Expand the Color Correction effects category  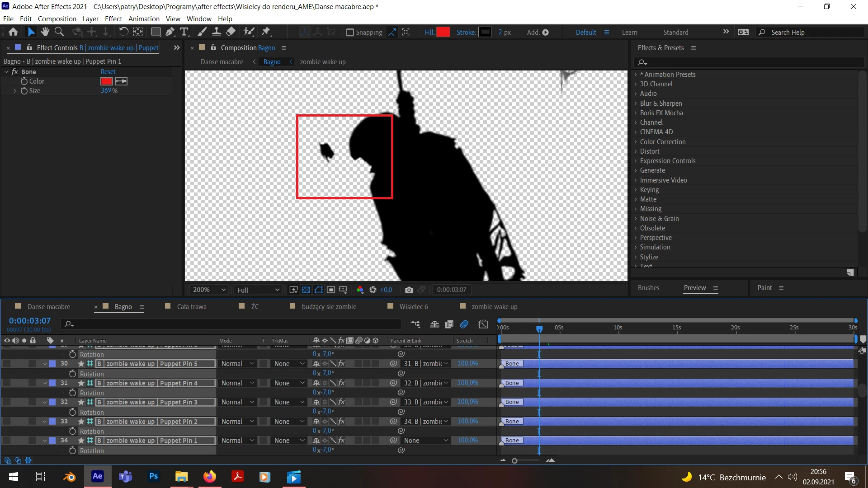coord(662,142)
